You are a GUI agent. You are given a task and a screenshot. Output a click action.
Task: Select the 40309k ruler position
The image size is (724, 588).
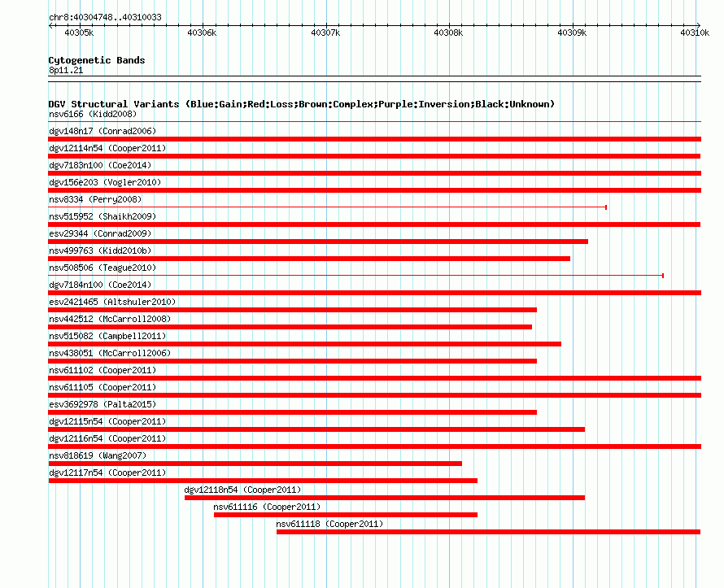pyautogui.click(x=572, y=33)
